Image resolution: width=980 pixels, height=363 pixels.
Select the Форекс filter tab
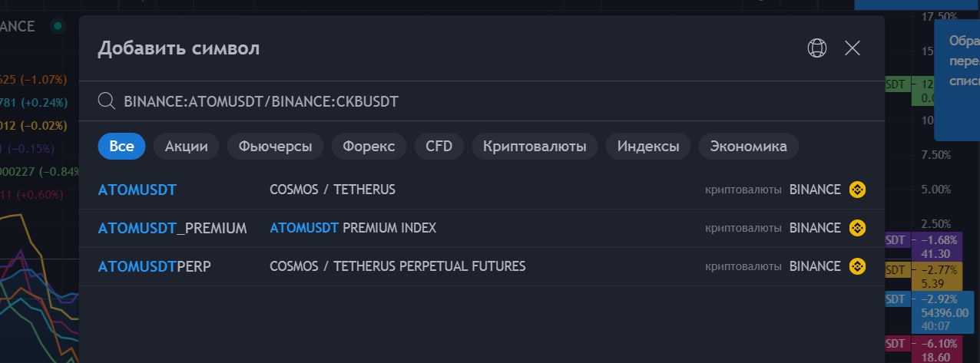click(369, 146)
